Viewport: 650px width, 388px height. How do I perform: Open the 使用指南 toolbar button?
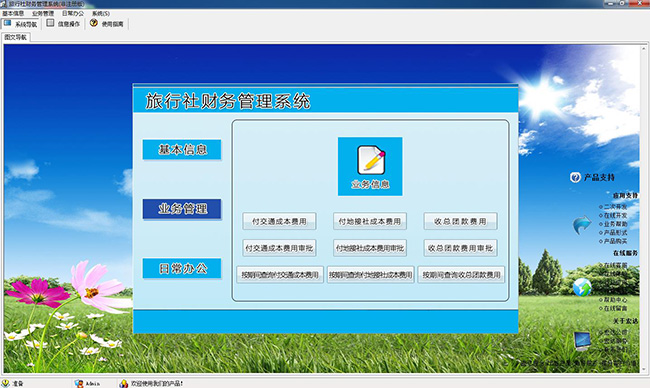(x=107, y=24)
